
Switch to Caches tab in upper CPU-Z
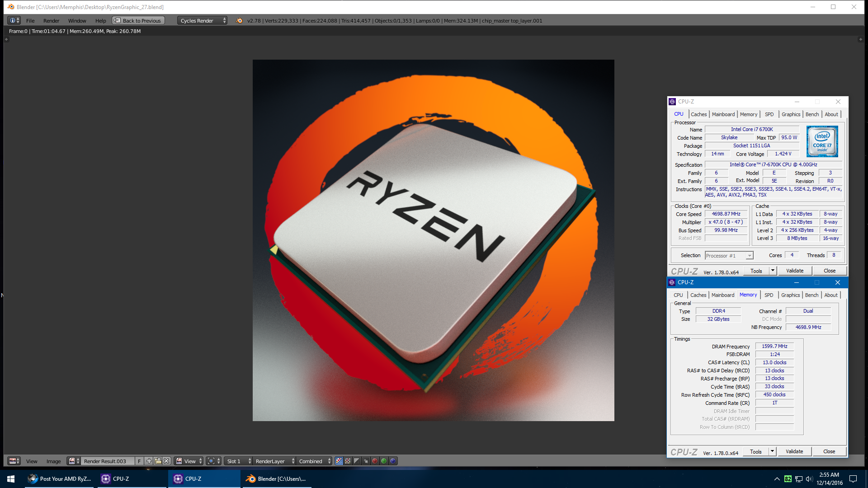tap(698, 114)
